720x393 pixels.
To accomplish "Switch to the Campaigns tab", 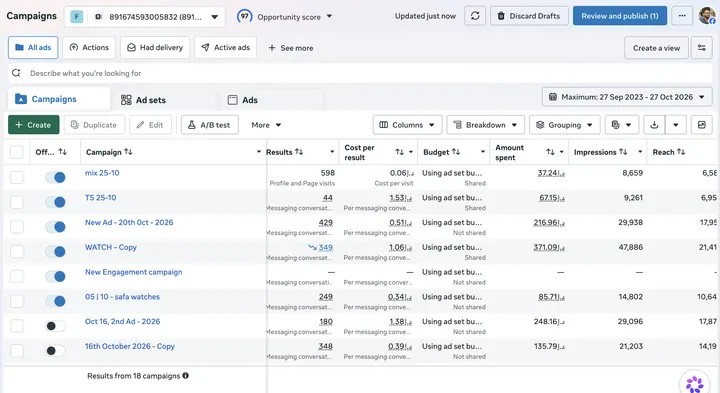I will pyautogui.click(x=59, y=99).
